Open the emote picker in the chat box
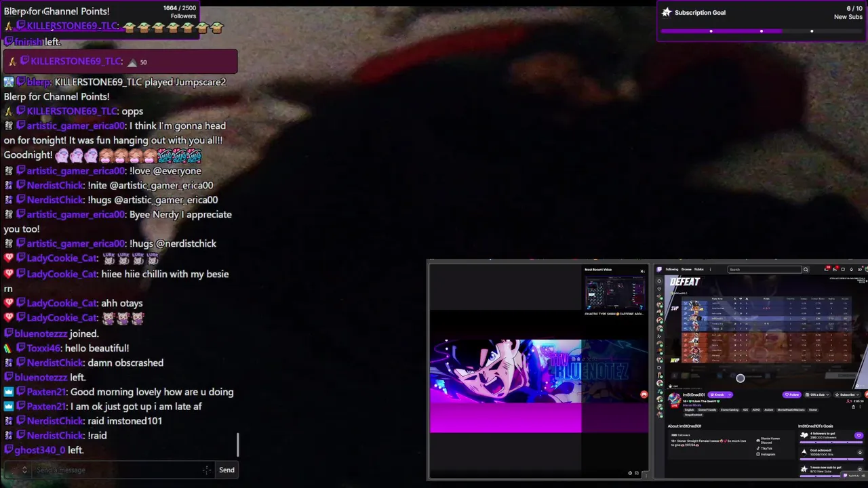Image resolution: width=868 pixels, height=488 pixels. 207,470
